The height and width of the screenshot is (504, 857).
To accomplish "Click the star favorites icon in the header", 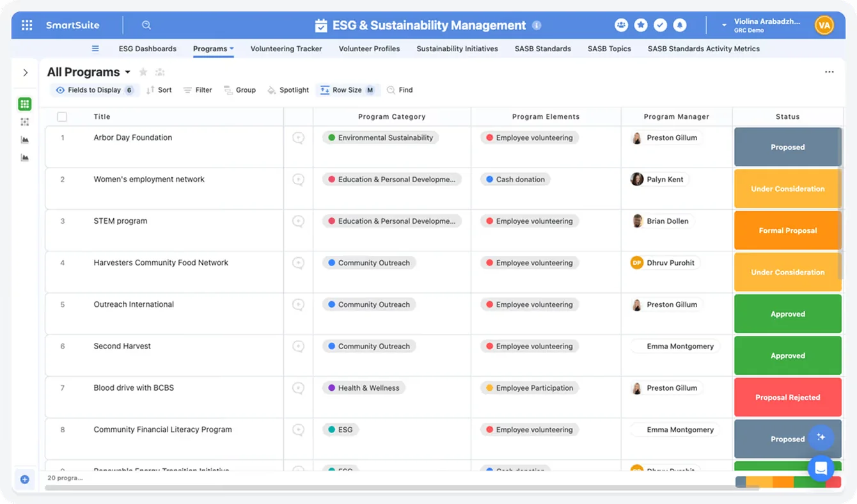I will click(641, 25).
